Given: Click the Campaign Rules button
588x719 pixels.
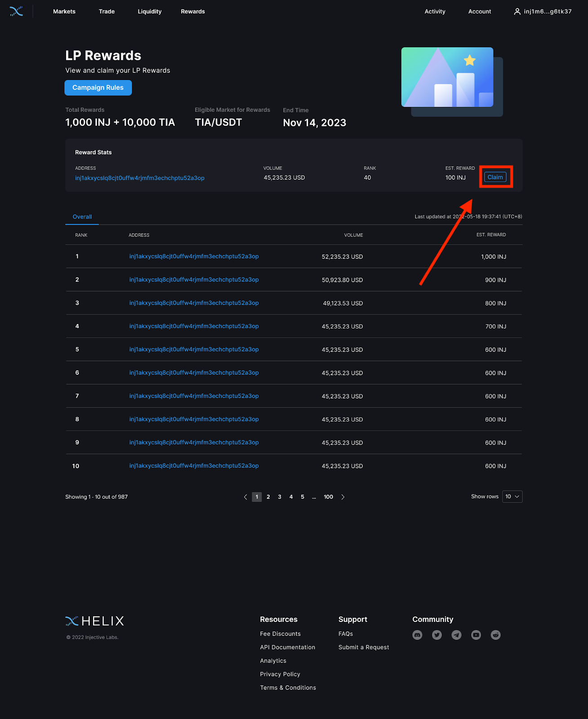Looking at the screenshot, I should [x=98, y=88].
